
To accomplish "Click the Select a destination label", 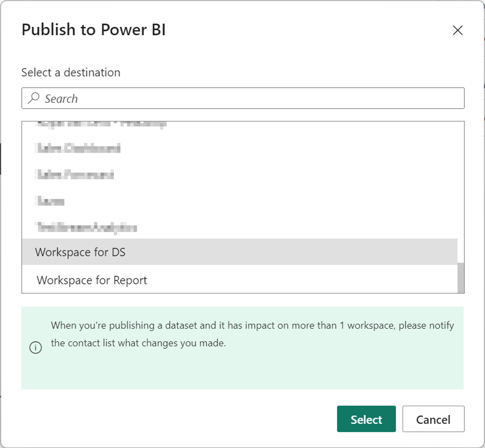I will click(71, 72).
